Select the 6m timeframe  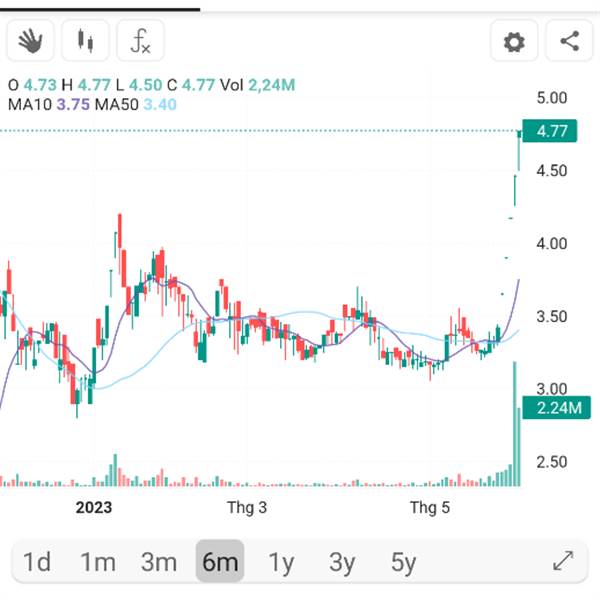pyautogui.click(x=220, y=562)
